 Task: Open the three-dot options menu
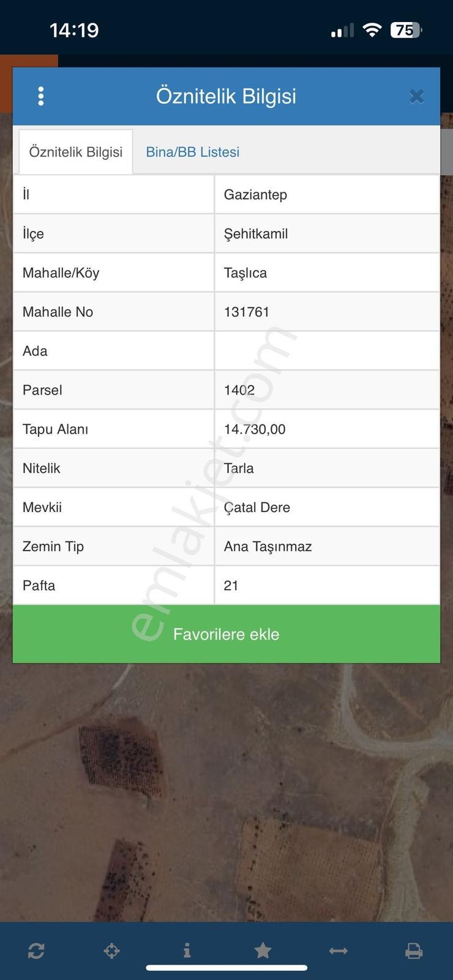[x=40, y=96]
